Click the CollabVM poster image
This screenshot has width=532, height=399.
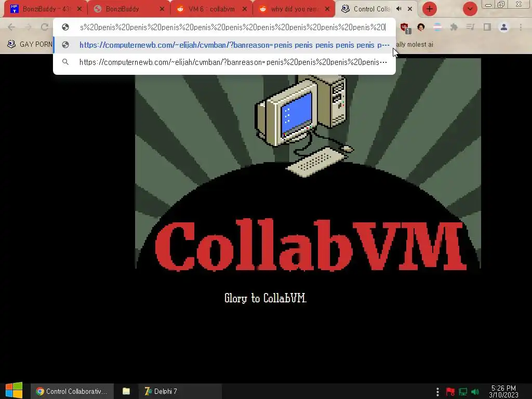pos(308,164)
